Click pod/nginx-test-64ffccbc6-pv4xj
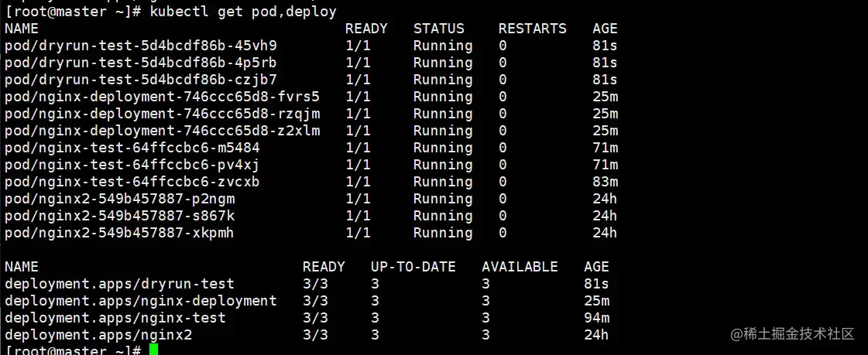The height and width of the screenshot is (355, 868). point(132,165)
